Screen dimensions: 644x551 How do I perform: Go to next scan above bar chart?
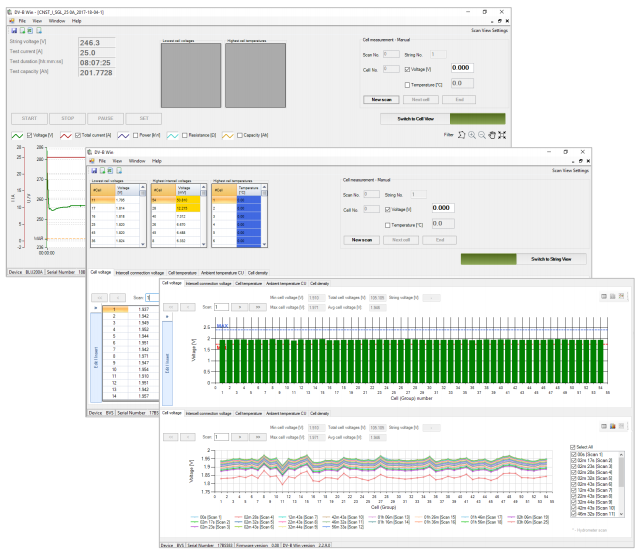click(240, 307)
